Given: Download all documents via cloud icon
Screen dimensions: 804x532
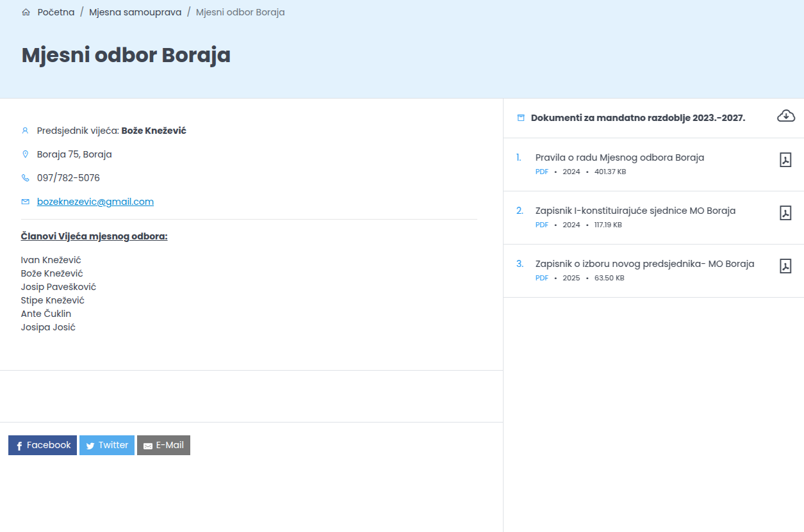Looking at the screenshot, I should coord(786,116).
